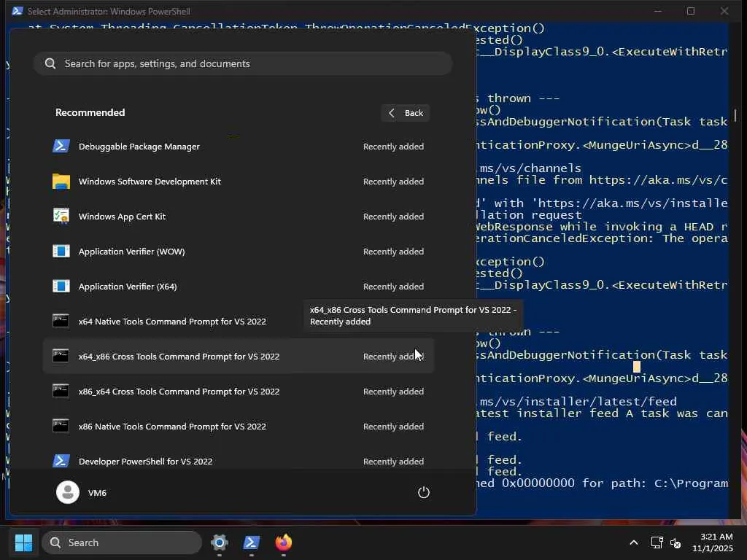Search for apps, settings, and documents field
Image resolution: width=747 pixels, height=560 pixels.
243,64
